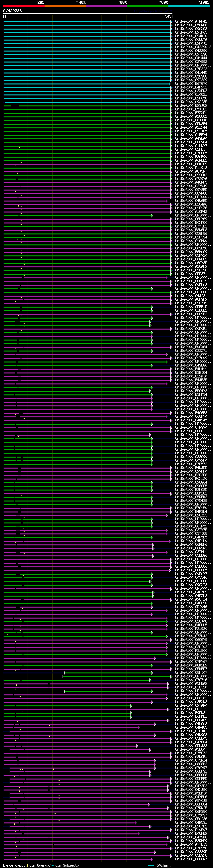Screen dimensions: 213x868
Task: Click the UniRef100_B6K2C9 label
Action: click(x=191, y=164)
